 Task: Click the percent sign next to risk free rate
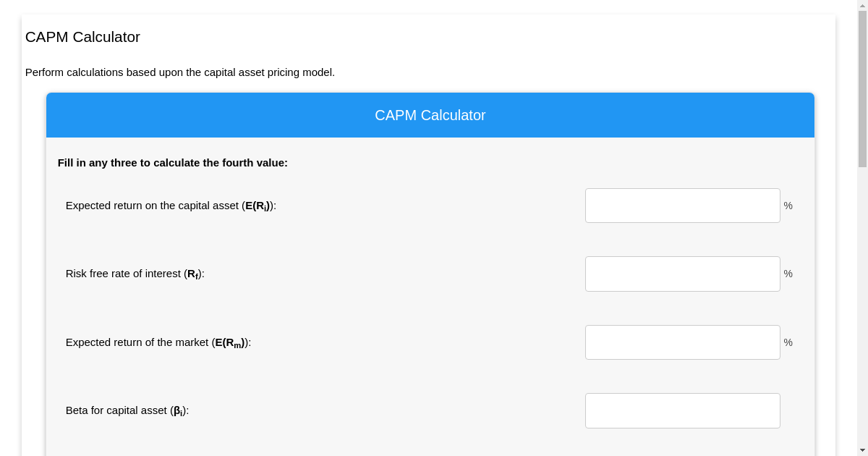[788, 274]
